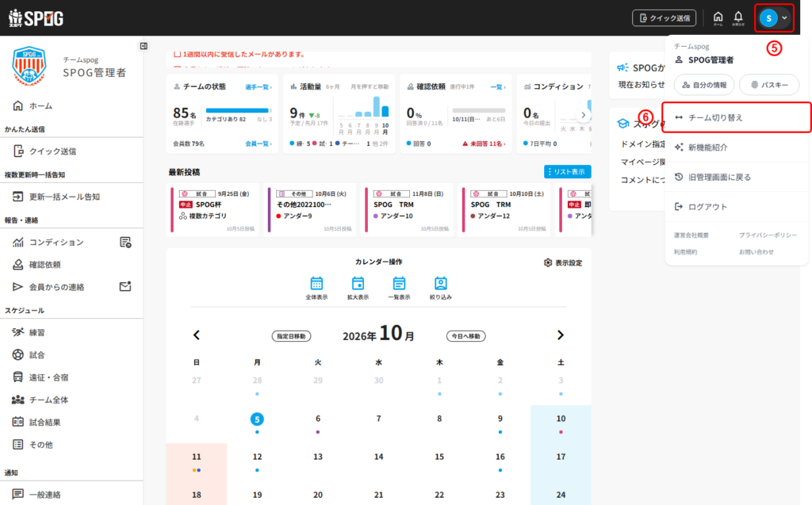The height and width of the screenshot is (505, 812).
Task: Go to next month arrow
Action: pos(561,335)
